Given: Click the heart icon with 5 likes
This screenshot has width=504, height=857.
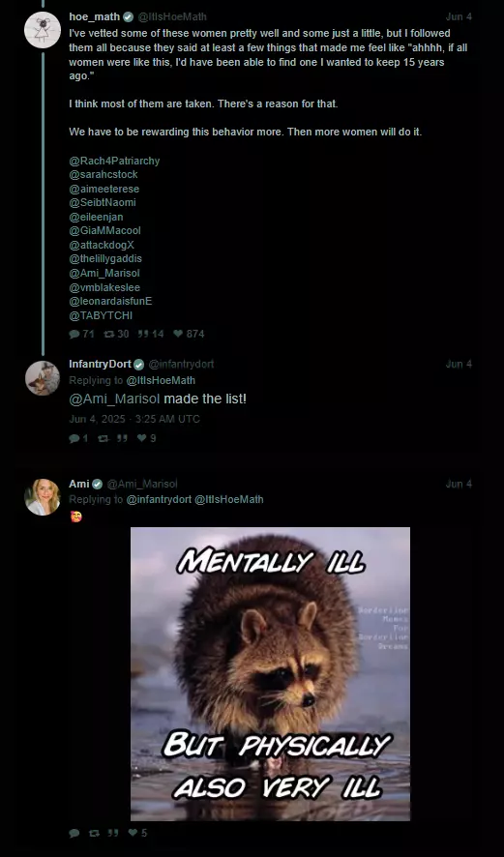Looking at the screenshot, I should tap(133, 833).
